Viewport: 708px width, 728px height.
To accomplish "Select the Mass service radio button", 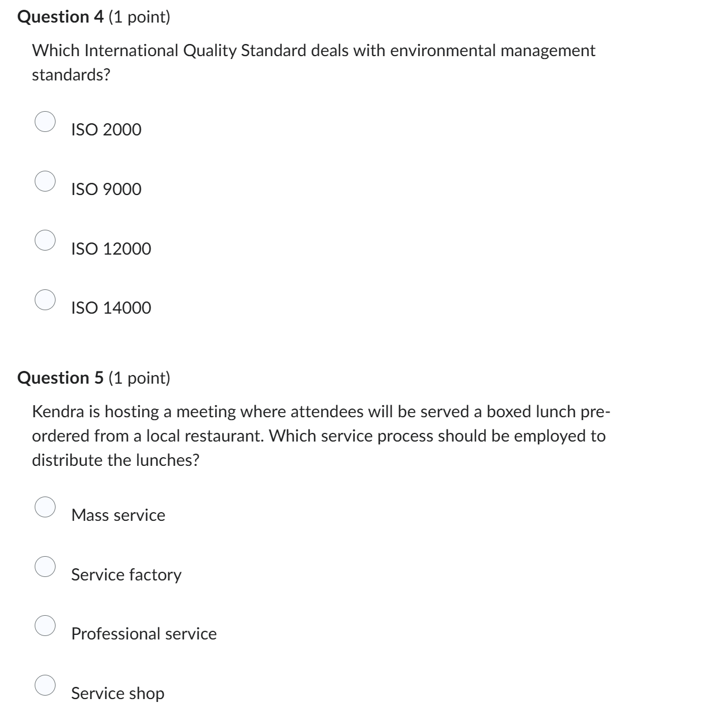I will click(x=46, y=508).
